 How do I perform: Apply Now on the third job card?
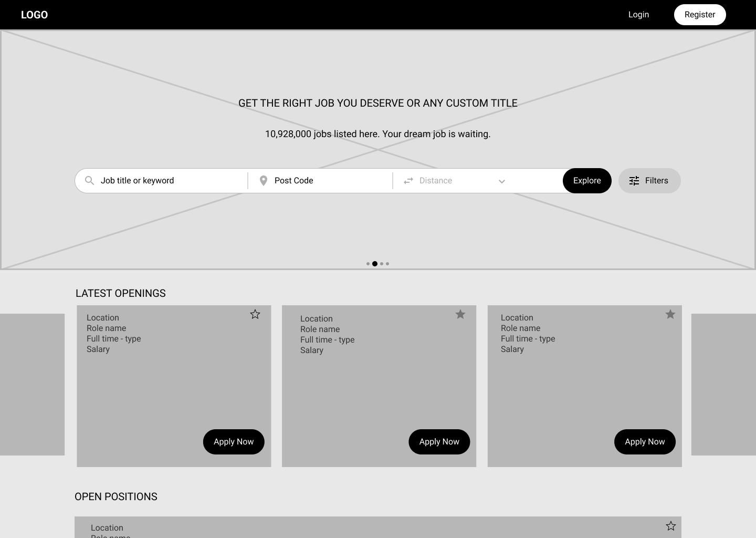645,442
